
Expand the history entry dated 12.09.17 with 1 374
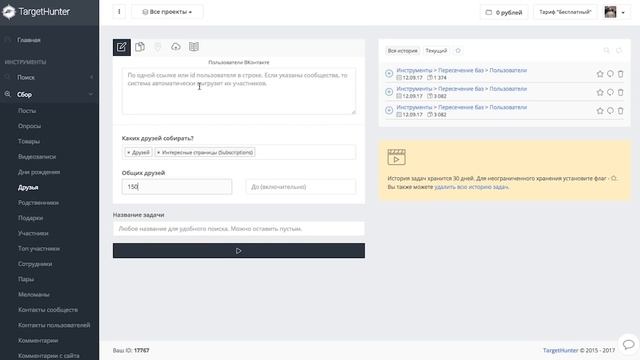pyautogui.click(x=389, y=73)
